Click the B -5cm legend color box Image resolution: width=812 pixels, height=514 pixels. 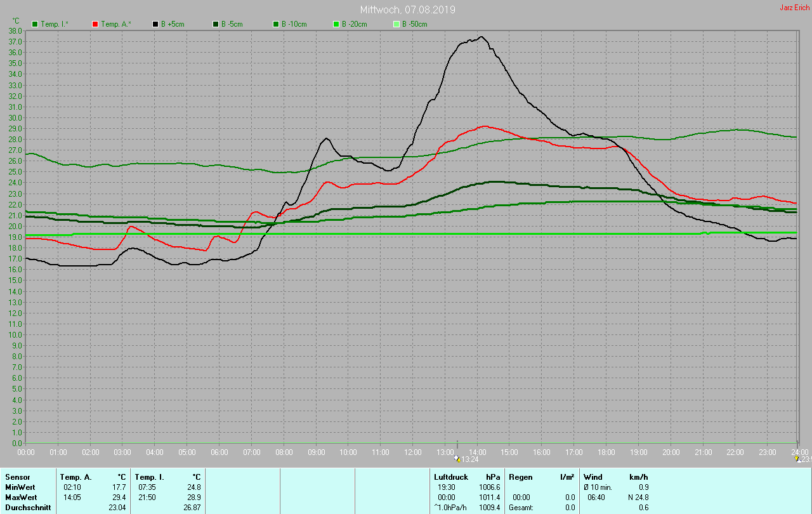216,24
